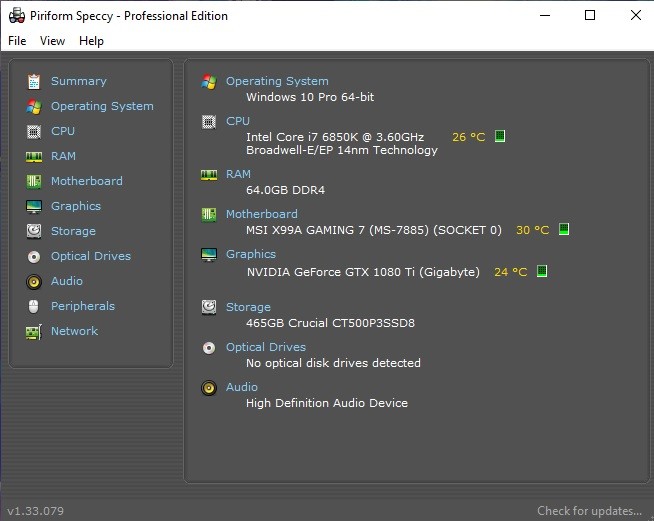Click the Graphics monitor icon in sidebar
The height and width of the screenshot is (521, 654).
pyautogui.click(x=34, y=206)
